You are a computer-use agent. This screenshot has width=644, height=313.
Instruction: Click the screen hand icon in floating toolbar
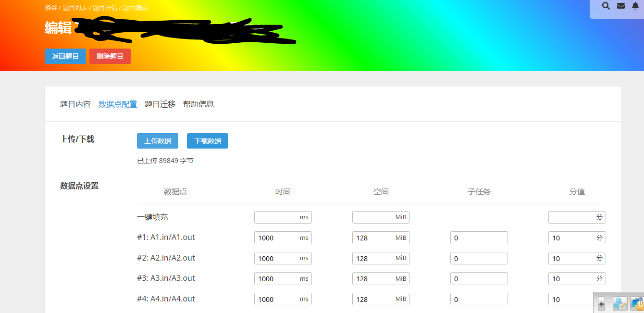tap(637, 304)
